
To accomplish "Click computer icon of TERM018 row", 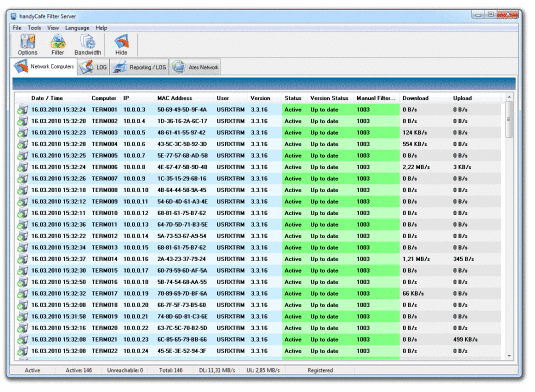I will coord(23,305).
